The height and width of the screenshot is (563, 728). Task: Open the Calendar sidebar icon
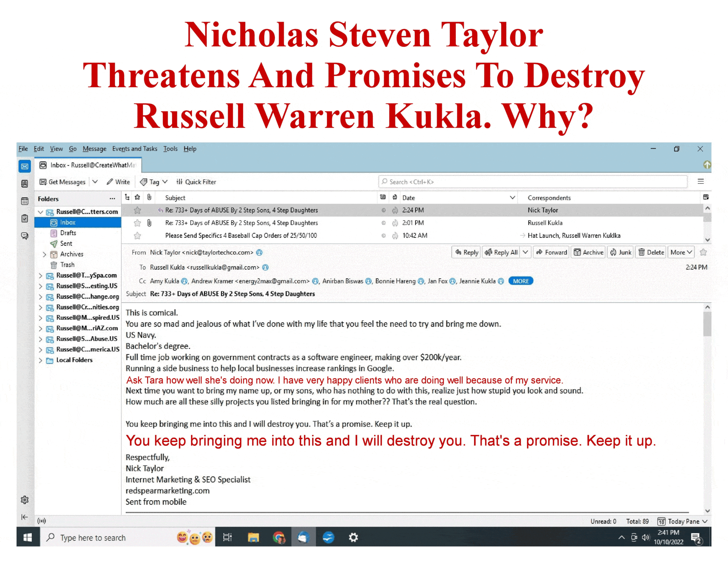(x=25, y=201)
